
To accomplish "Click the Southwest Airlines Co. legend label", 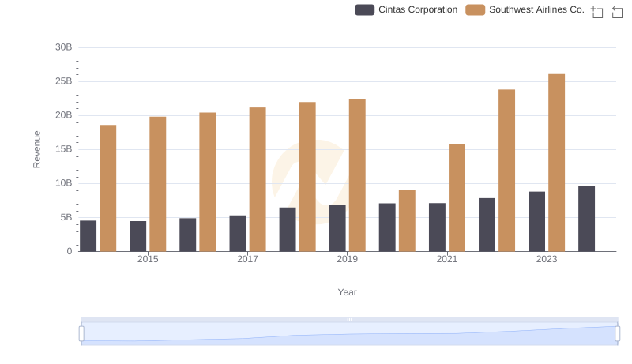I will 536,9.
